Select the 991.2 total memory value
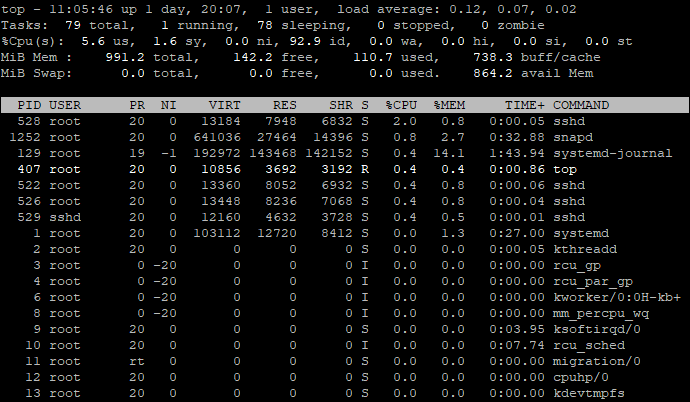Screen dimensions: 690x402 tap(125, 57)
